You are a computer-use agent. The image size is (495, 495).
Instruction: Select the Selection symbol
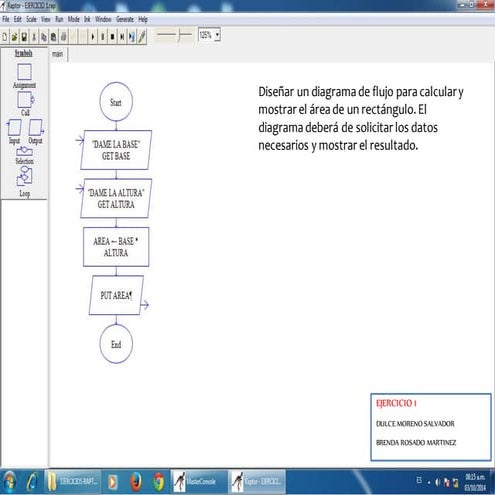pos(24,152)
